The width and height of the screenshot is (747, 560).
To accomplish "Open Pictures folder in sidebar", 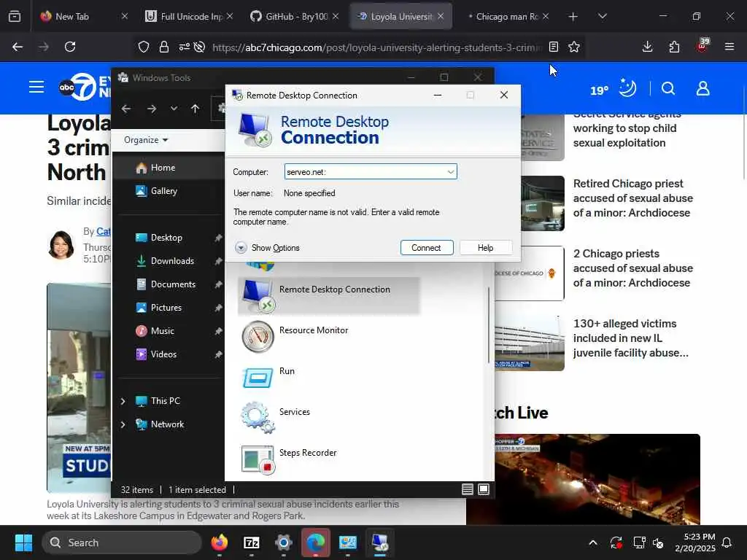I will (x=166, y=308).
